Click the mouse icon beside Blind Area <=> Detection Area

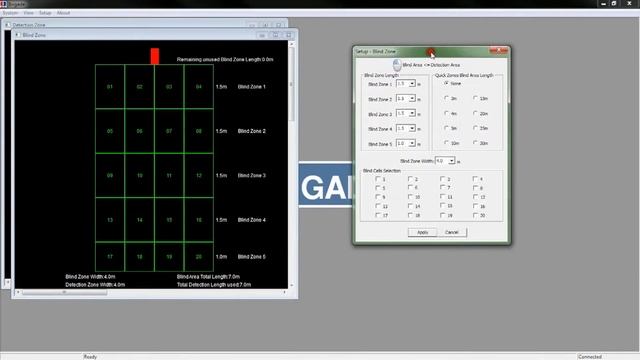pyautogui.click(x=397, y=64)
